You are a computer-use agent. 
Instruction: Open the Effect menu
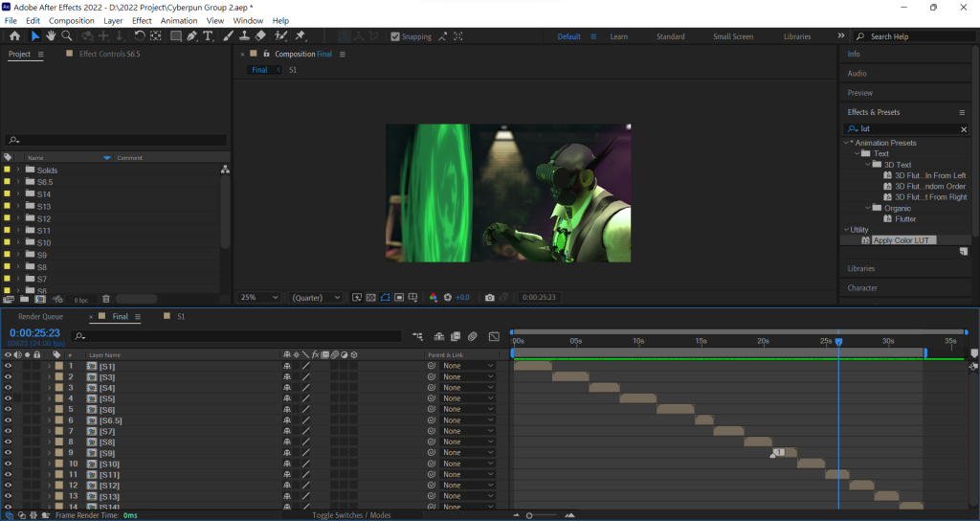coord(142,21)
